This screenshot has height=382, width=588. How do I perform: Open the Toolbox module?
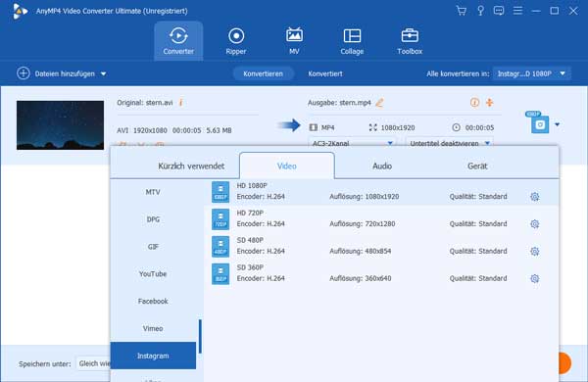tap(410, 41)
